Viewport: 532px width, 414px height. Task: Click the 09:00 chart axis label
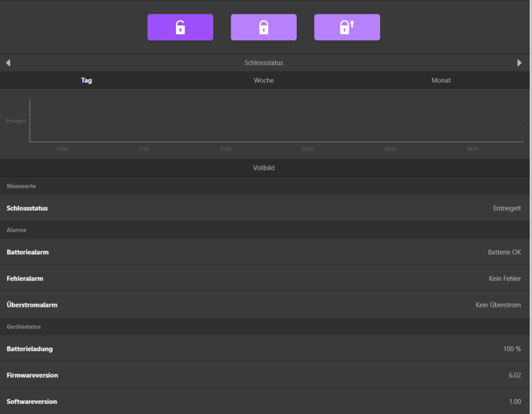pyautogui.click(x=472, y=149)
